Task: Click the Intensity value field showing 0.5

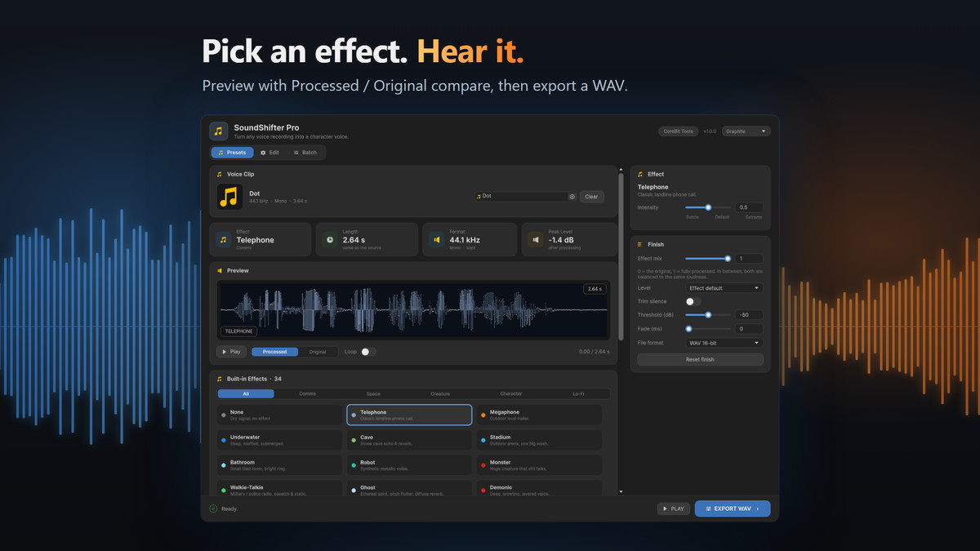Action: click(x=749, y=207)
